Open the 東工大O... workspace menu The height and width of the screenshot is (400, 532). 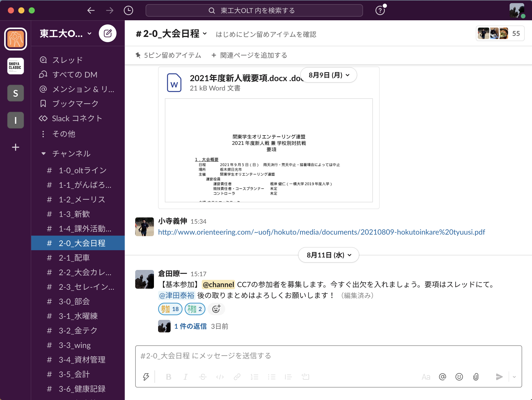click(x=66, y=33)
